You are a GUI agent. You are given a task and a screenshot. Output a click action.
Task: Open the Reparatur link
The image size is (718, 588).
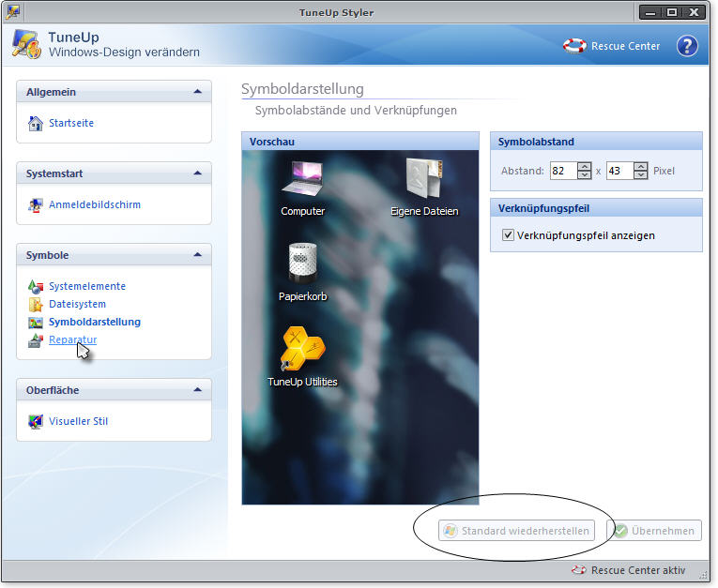tap(73, 339)
